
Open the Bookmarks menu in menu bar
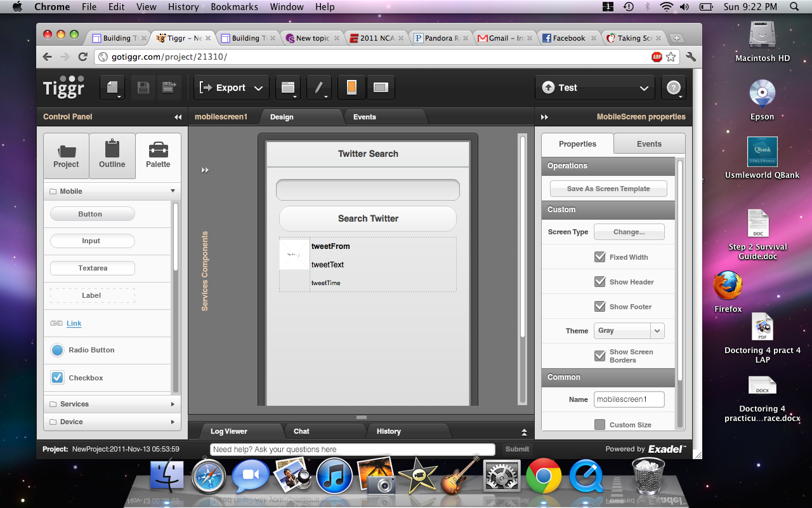(x=235, y=7)
